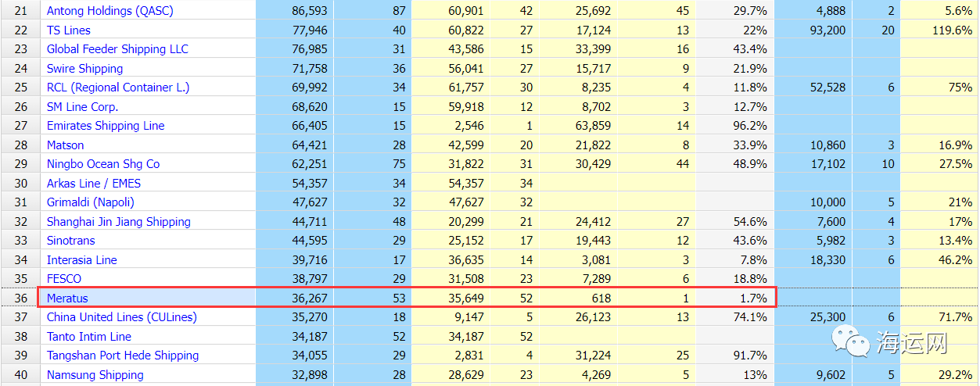Click Grimaldi (Napoli) link
980x386 pixels.
coord(91,202)
